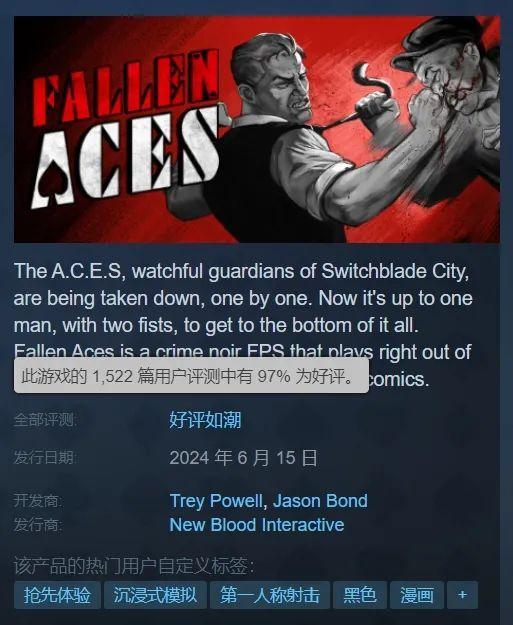
Task: Click the 开发商 label
Action: (38, 501)
